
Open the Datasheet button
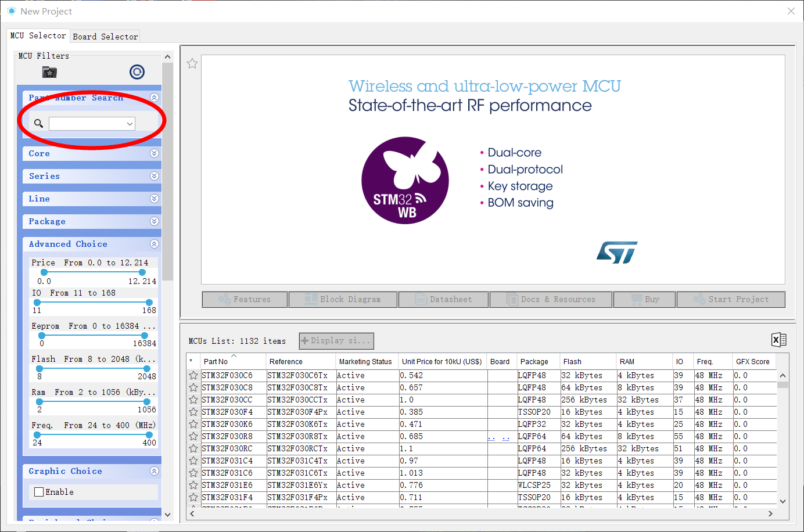coord(443,300)
